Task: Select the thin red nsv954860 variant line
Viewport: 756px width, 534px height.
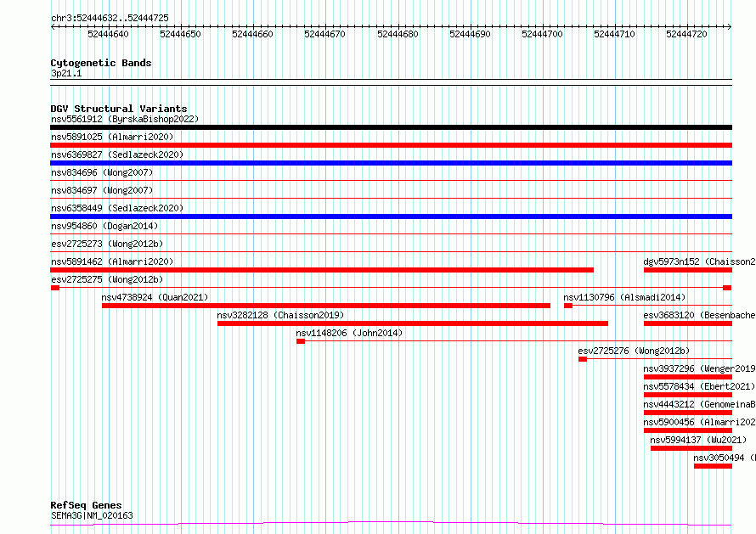Action: [391, 234]
